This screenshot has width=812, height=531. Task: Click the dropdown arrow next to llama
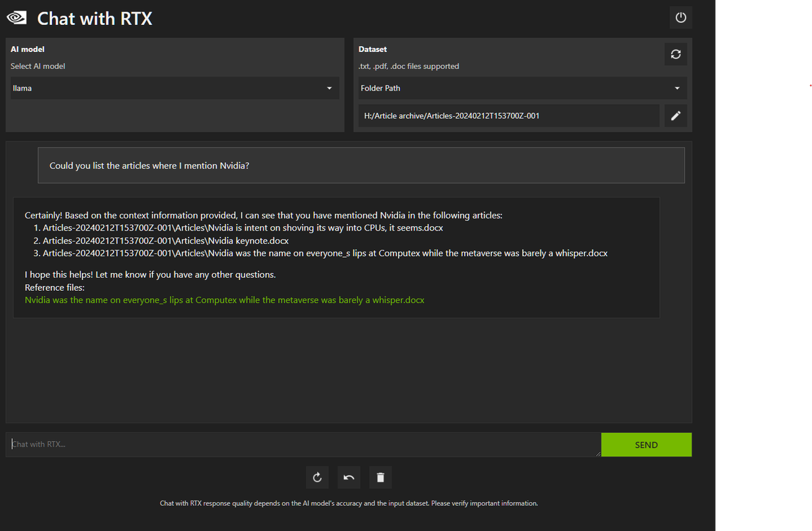[330, 88]
